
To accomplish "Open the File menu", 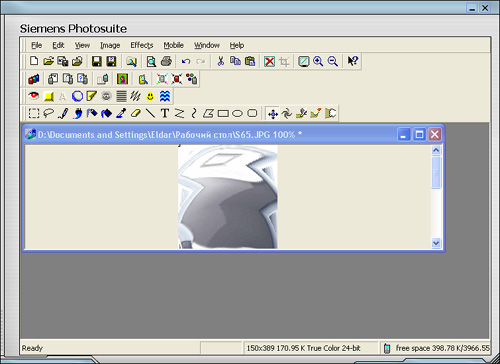I will (x=36, y=45).
